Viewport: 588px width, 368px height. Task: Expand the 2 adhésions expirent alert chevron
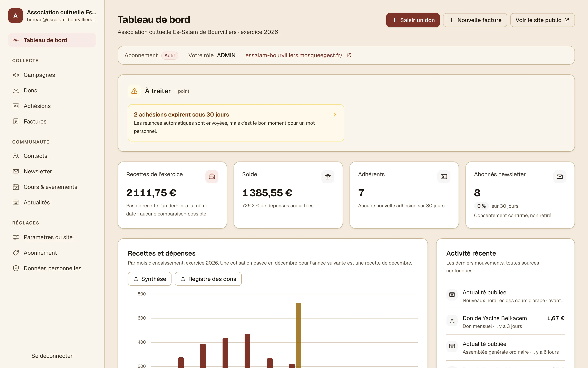point(335,115)
